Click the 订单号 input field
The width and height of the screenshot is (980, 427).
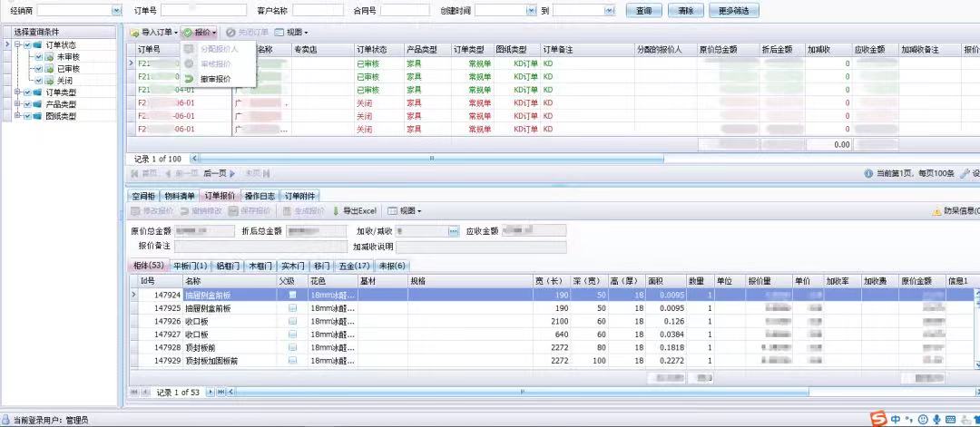(x=204, y=11)
